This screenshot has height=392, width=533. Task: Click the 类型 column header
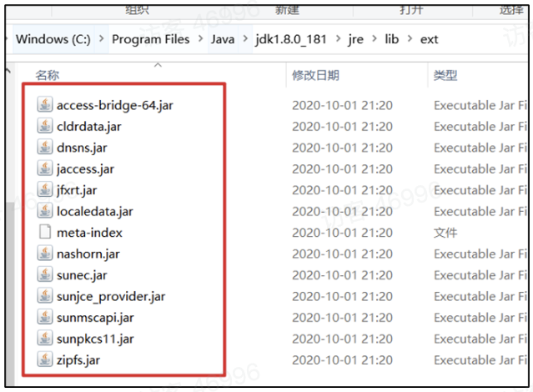pos(445,75)
